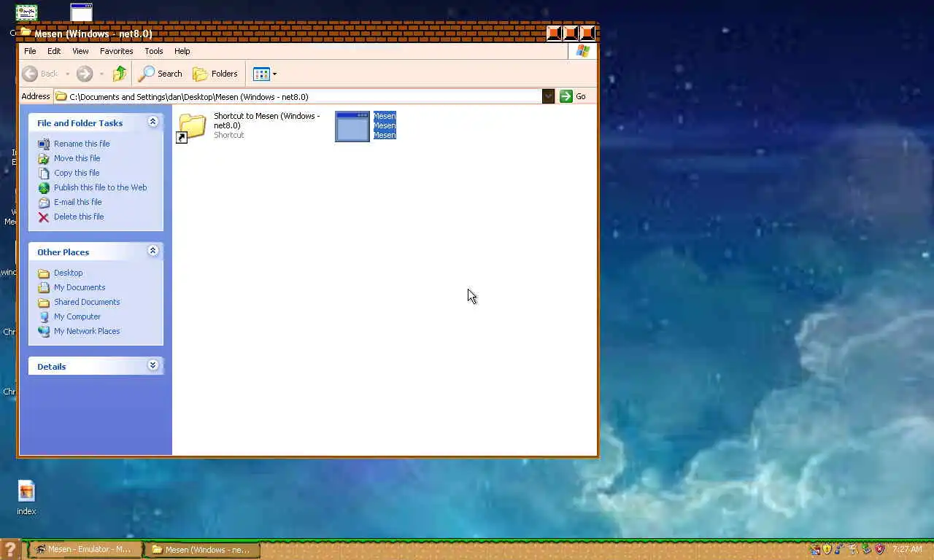Select the Mesen application file icon
934x560 pixels.
click(x=352, y=126)
